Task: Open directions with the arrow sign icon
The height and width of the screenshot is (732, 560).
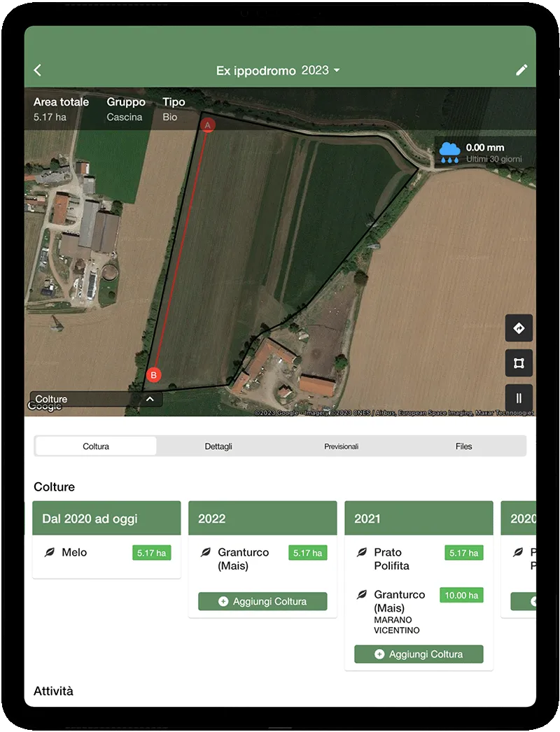Action: pos(519,328)
